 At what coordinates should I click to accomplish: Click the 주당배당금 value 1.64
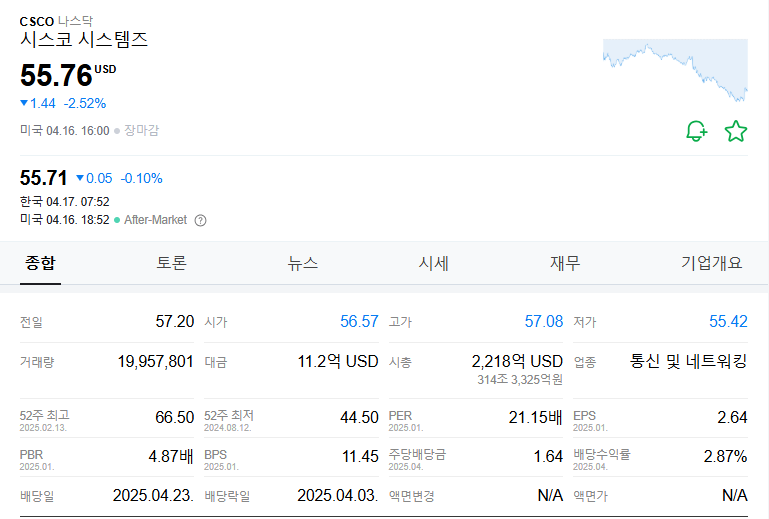click(x=548, y=456)
